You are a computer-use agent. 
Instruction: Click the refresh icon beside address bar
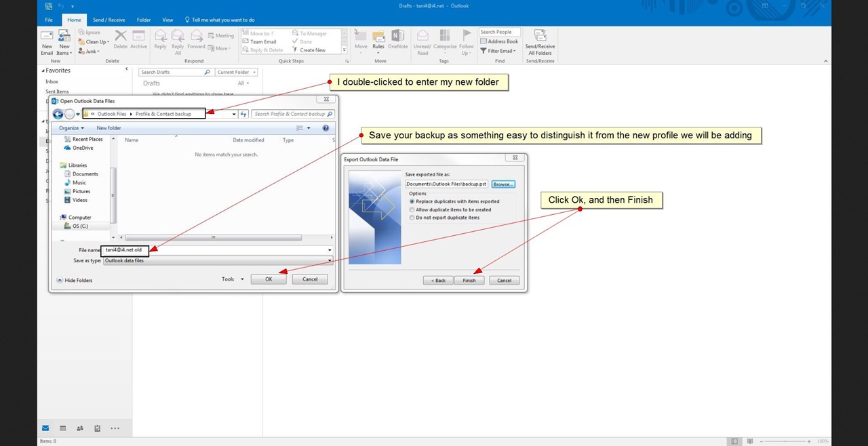coord(244,114)
